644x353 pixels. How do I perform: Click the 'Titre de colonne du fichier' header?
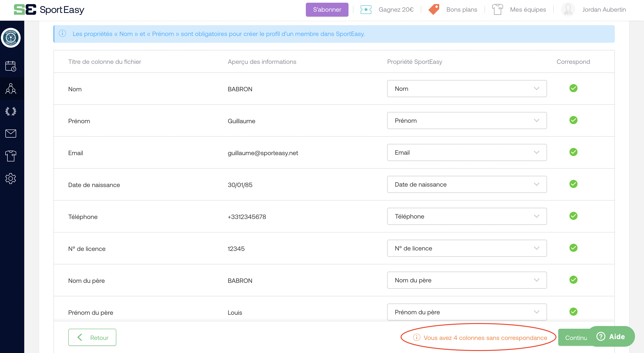105,62
